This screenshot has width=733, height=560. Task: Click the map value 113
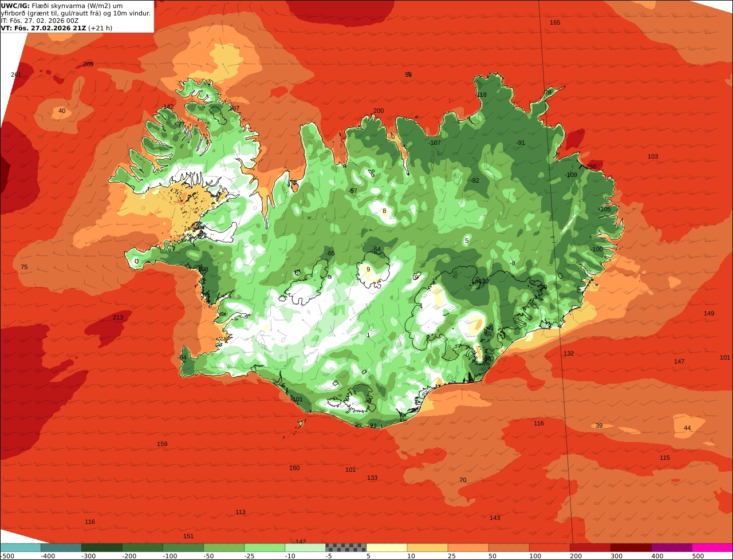[241, 512]
